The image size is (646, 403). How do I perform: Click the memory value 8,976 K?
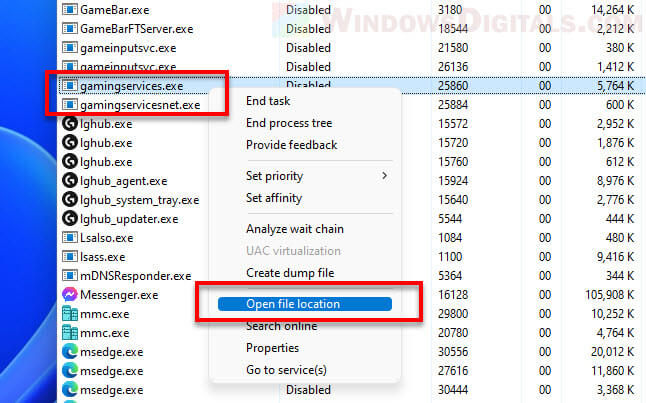click(616, 181)
